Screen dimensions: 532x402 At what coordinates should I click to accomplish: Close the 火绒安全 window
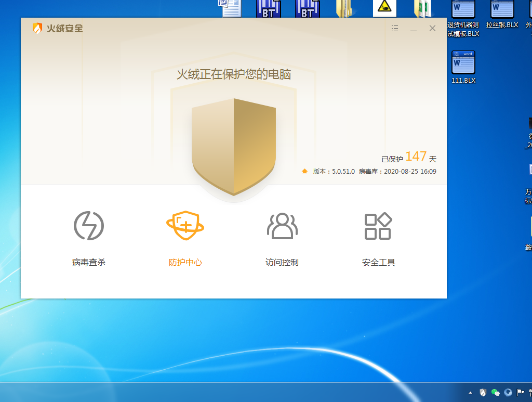pyautogui.click(x=432, y=28)
